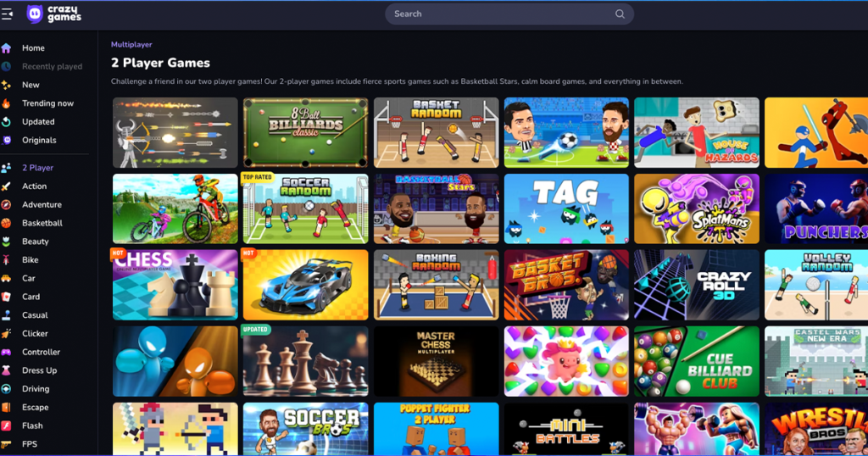Click the Adventure compass icon

[x=6, y=205]
